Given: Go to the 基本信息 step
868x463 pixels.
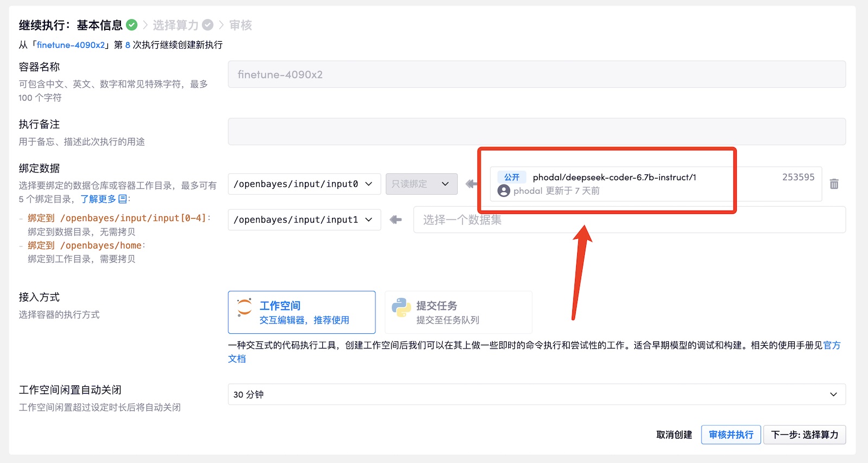Looking at the screenshot, I should point(100,25).
